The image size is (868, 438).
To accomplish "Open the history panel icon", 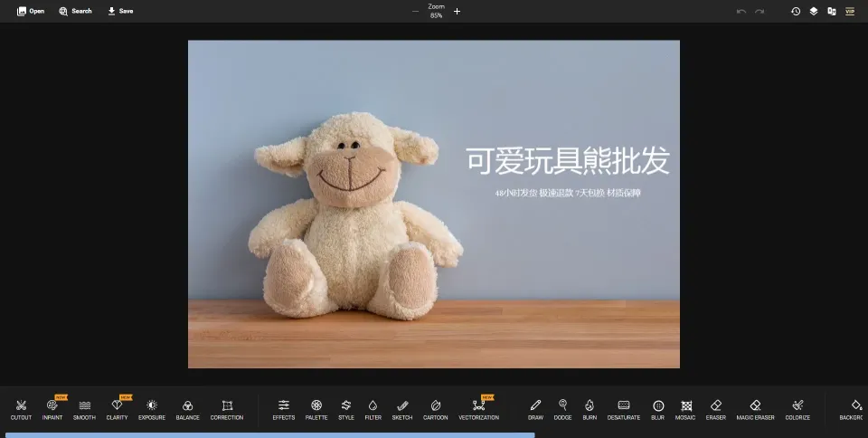I will pyautogui.click(x=796, y=12).
